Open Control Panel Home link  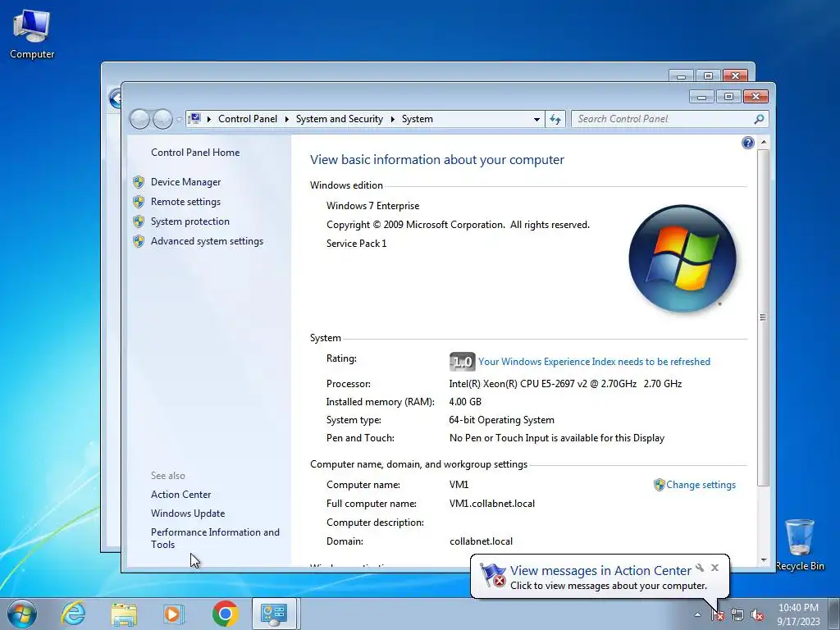pyautogui.click(x=195, y=153)
